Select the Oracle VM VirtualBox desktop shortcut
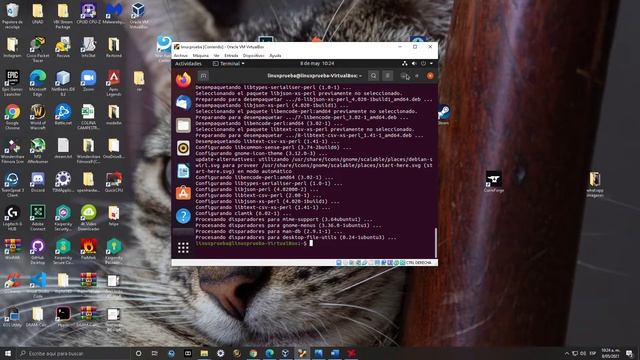Screen dimensions: 640x360 pyautogui.click(x=139, y=16)
